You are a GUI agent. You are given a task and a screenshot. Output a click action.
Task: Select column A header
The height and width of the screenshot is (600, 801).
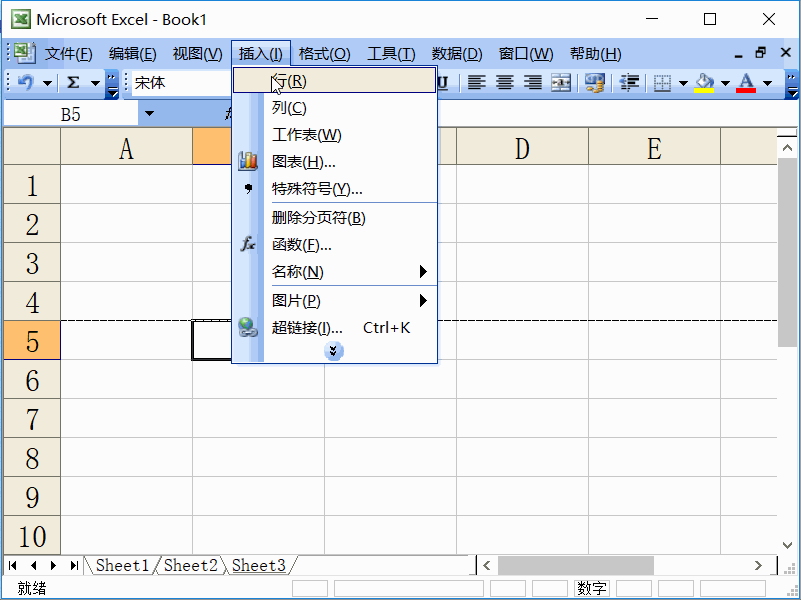tap(127, 147)
